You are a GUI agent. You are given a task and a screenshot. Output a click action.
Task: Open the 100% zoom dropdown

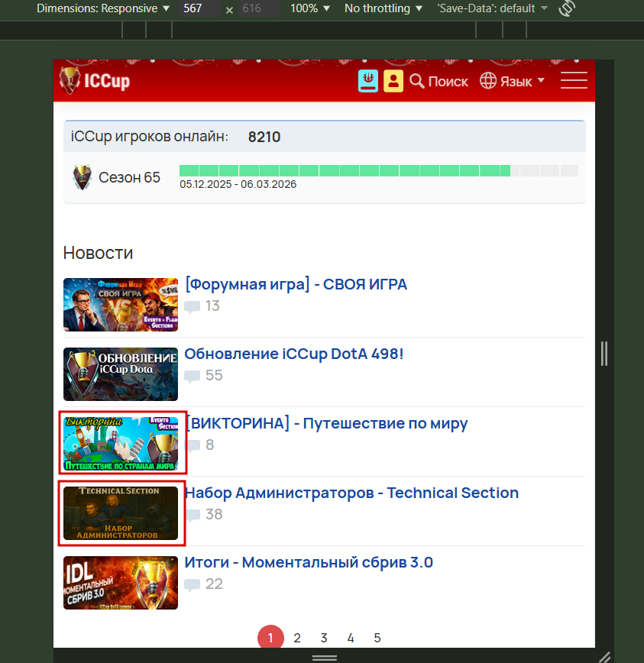pyautogui.click(x=310, y=8)
